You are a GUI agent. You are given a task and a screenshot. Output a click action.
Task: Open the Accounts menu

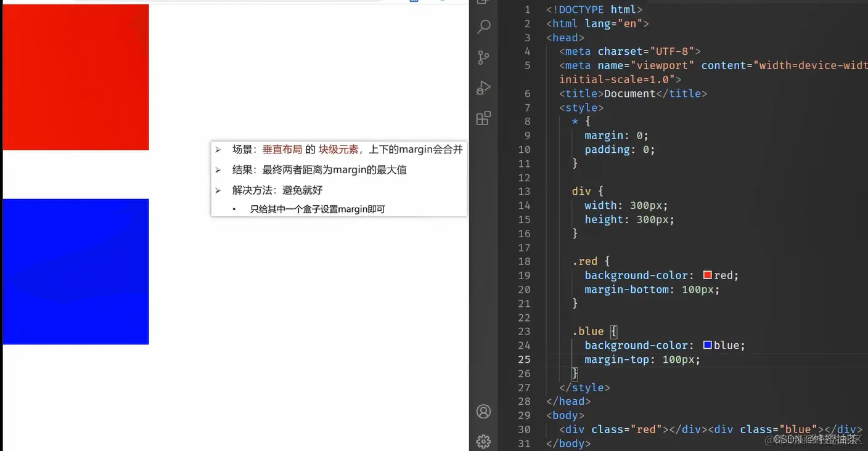point(483,411)
